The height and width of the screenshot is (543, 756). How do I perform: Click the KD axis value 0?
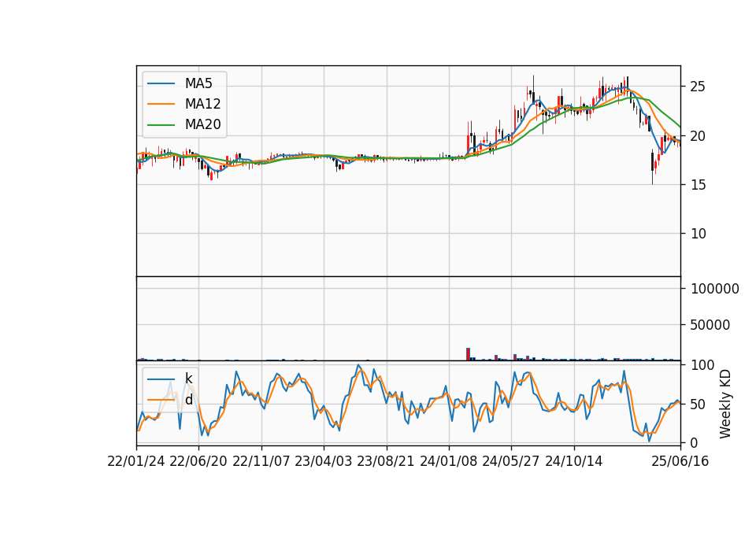click(695, 443)
